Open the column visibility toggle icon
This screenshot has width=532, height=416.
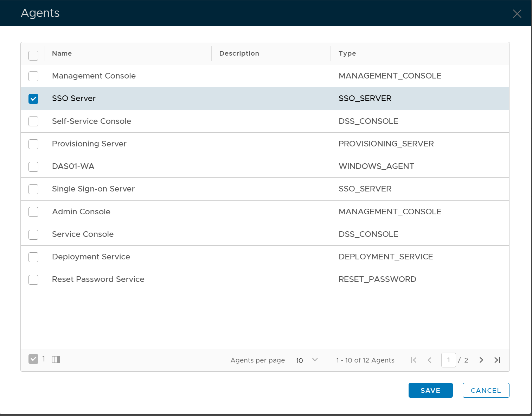pos(56,359)
